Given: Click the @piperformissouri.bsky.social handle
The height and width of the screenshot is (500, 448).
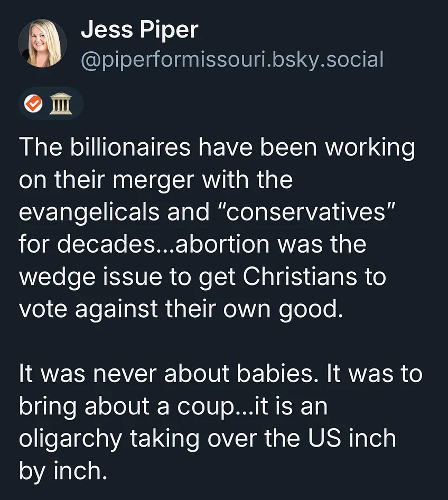Looking at the screenshot, I should pyautogui.click(x=231, y=60).
